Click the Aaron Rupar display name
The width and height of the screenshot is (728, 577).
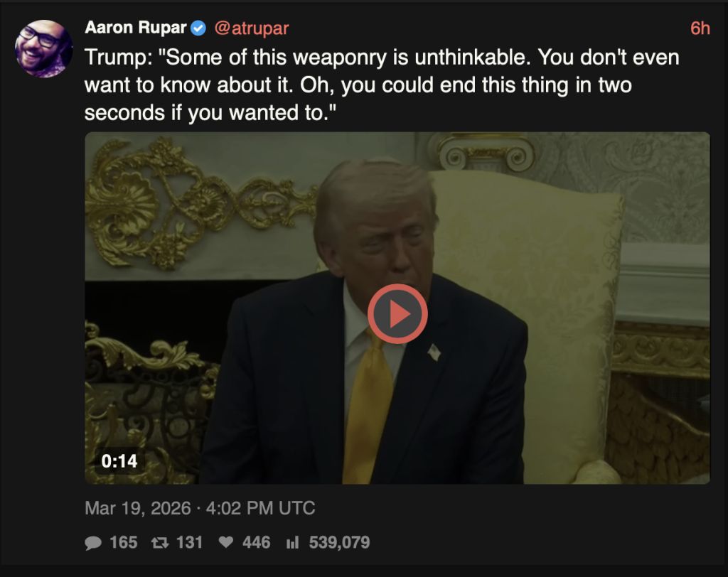[136, 28]
